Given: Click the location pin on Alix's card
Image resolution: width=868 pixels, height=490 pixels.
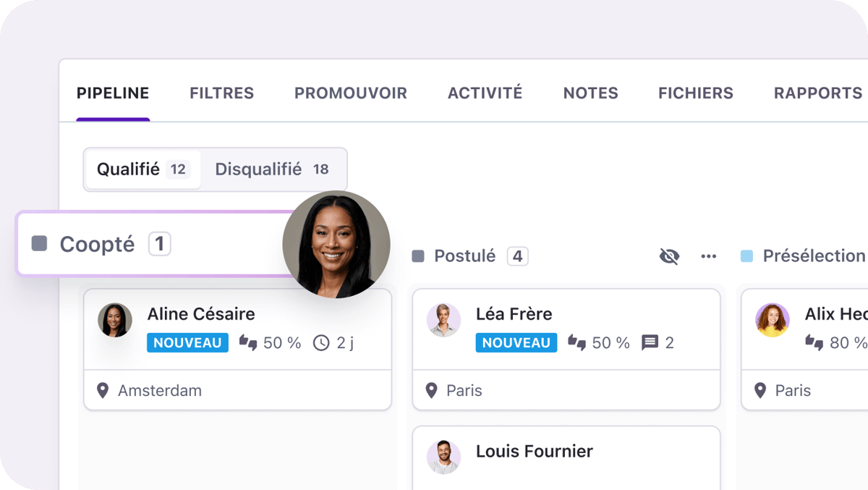Looking at the screenshot, I should coord(759,391).
